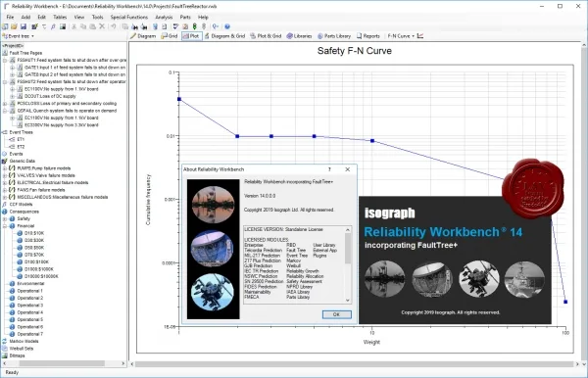Select the Environmental consequence item
The width and height of the screenshot is (588, 378).
click(30, 284)
